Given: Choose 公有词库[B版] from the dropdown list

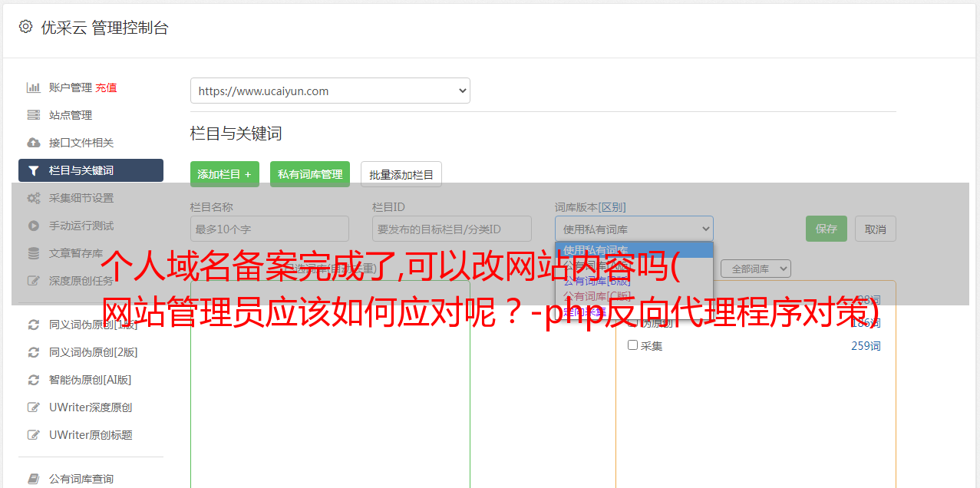Looking at the screenshot, I should pos(597,281).
